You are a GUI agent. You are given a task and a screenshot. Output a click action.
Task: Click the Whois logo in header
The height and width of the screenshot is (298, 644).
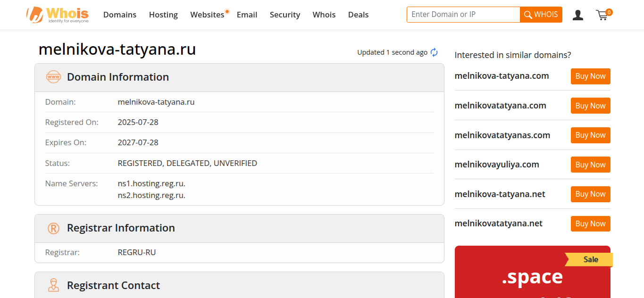pos(58,15)
